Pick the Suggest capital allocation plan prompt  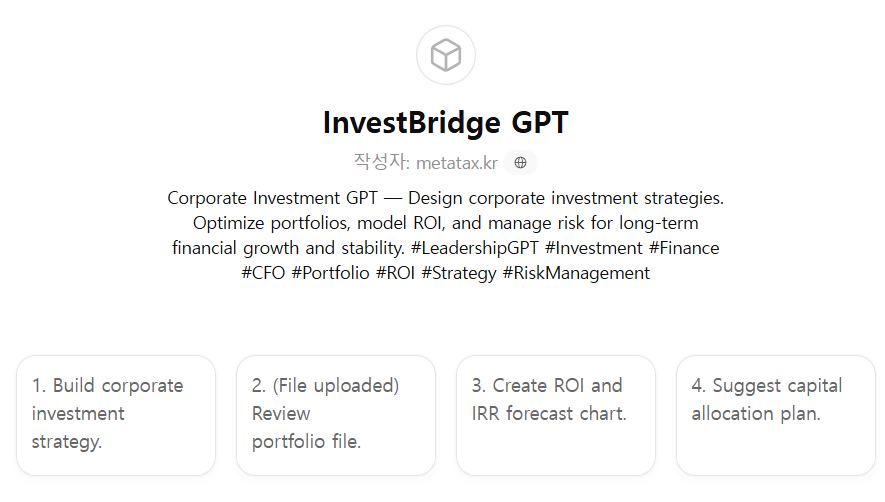(x=776, y=414)
